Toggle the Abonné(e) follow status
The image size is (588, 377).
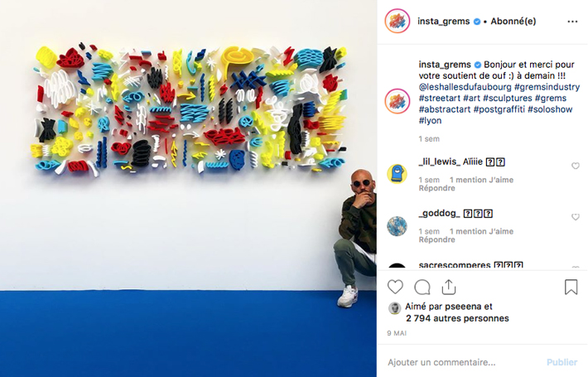(x=513, y=22)
